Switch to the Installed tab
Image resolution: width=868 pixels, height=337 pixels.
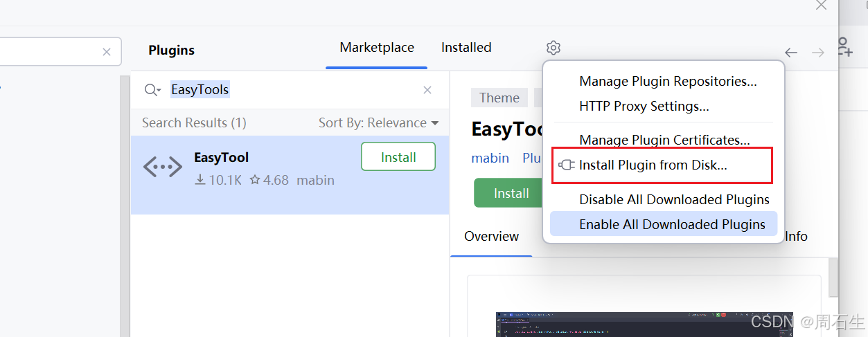[466, 48]
